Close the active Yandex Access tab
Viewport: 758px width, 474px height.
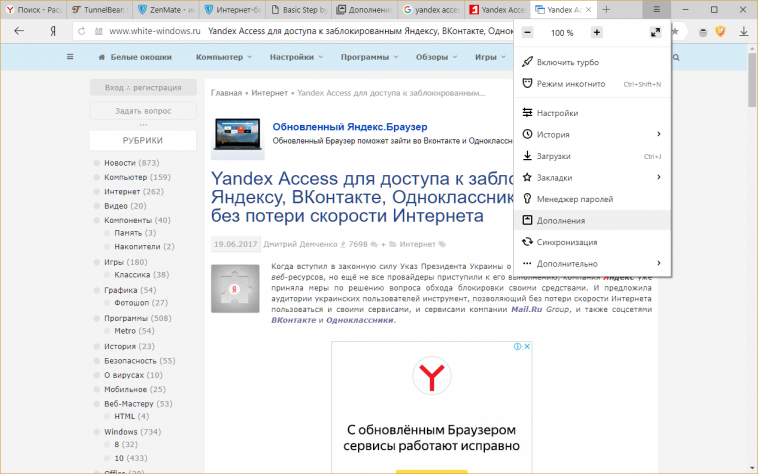(588, 9)
